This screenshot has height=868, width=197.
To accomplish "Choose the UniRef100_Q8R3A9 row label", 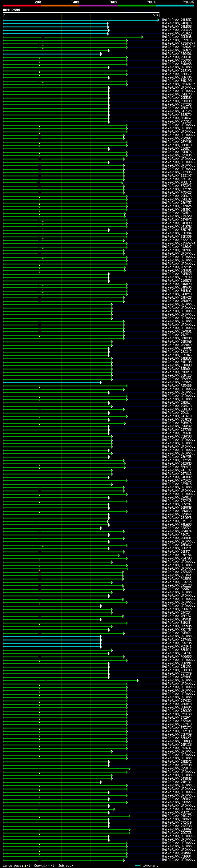I will tap(177, 342).
